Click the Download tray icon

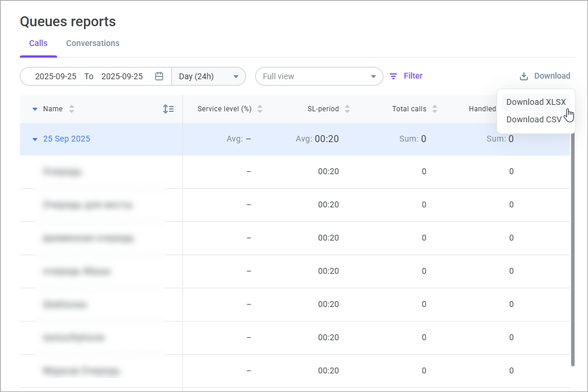(x=524, y=76)
